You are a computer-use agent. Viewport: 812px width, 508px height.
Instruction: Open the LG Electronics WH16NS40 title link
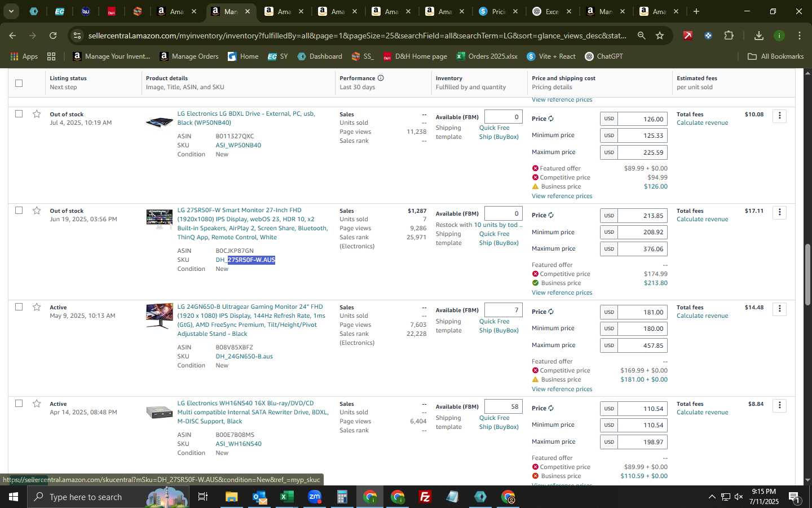pyautogui.click(x=253, y=412)
